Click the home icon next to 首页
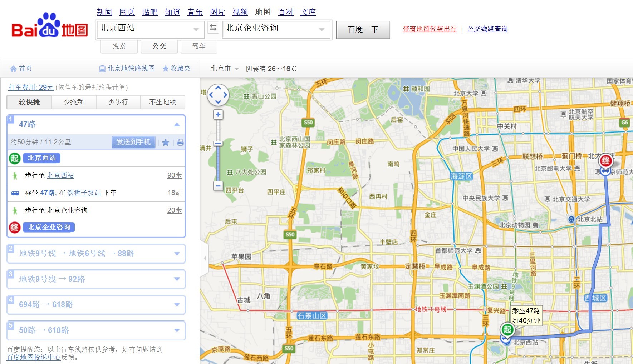Viewport: 633px width, 364px height. tap(13, 69)
